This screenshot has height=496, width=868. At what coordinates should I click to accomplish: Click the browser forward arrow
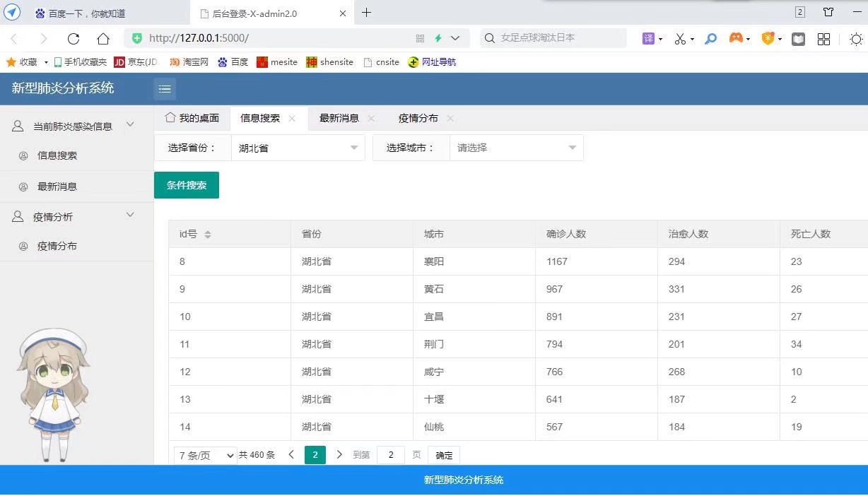coord(44,38)
